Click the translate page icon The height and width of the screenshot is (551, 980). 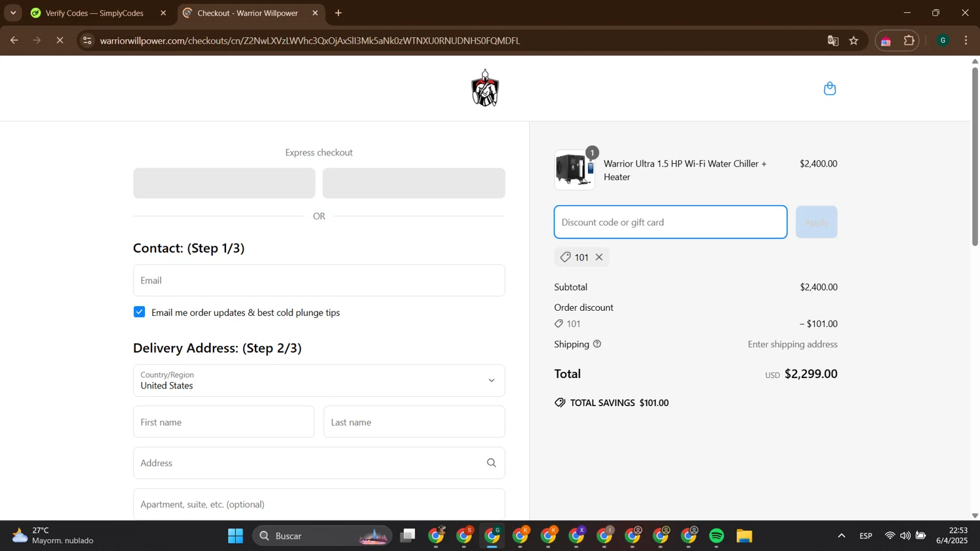(x=833, y=40)
